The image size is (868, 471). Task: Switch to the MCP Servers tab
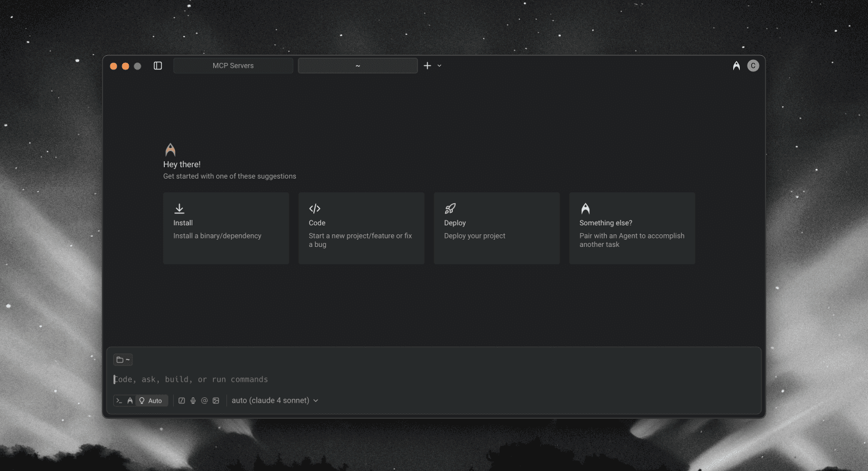(x=233, y=66)
